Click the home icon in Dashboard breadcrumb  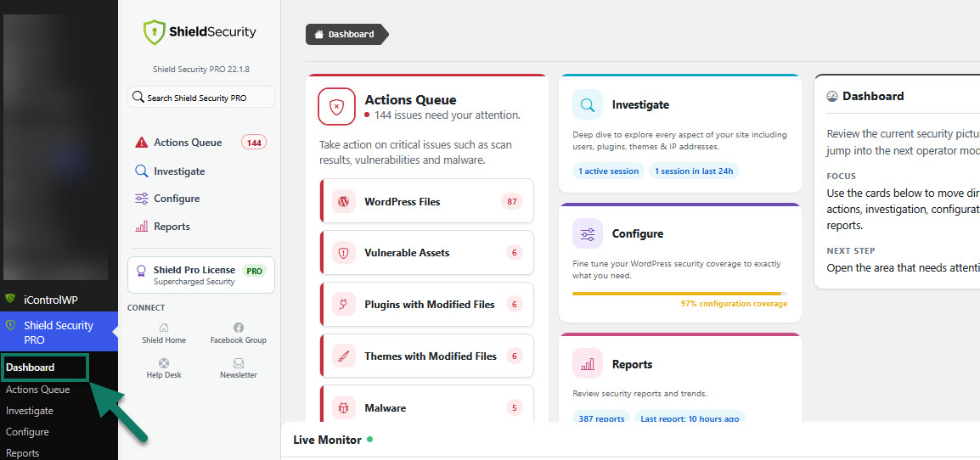(x=318, y=35)
